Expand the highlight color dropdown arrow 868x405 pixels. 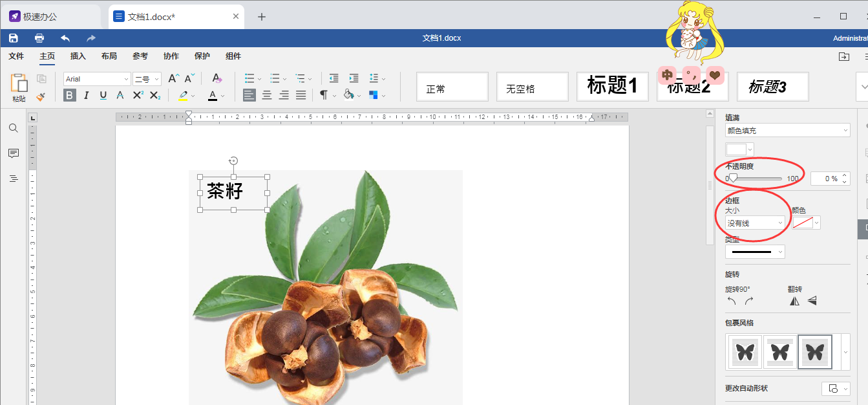[x=193, y=96]
